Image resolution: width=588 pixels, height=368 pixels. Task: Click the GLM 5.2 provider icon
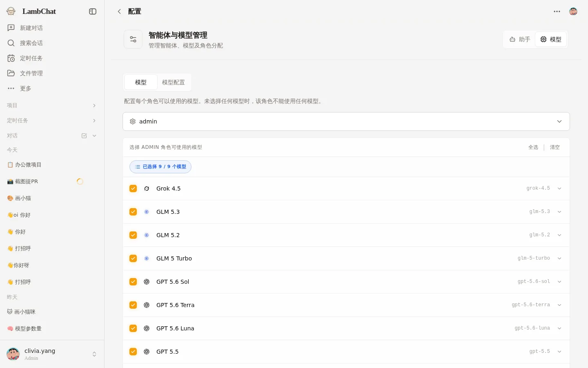click(x=147, y=235)
